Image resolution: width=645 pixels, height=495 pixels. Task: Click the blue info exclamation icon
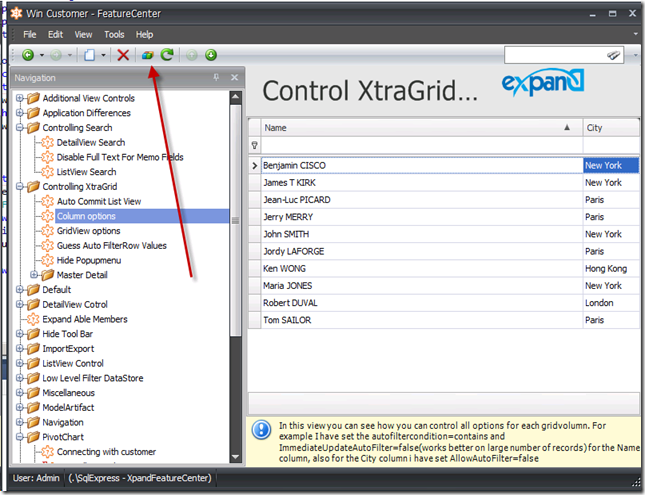point(262,430)
